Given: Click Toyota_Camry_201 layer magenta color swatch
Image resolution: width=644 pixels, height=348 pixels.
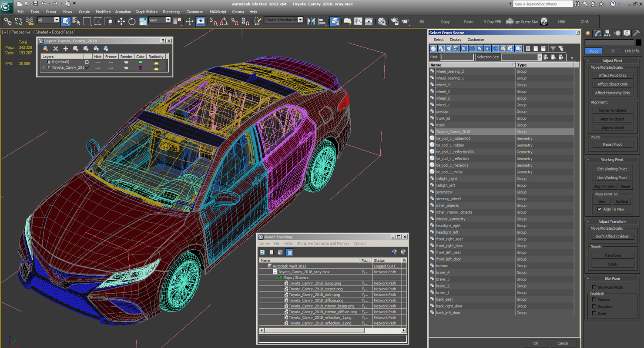Looking at the screenshot, I should point(140,68).
